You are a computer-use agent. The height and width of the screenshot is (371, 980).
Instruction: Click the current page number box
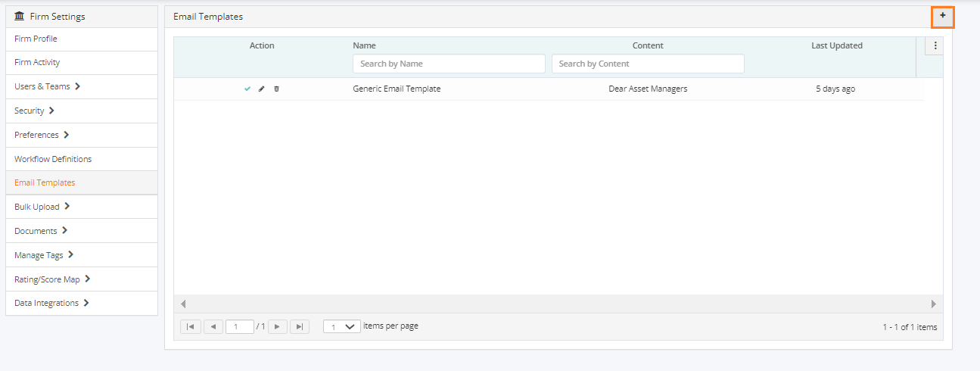tap(240, 326)
